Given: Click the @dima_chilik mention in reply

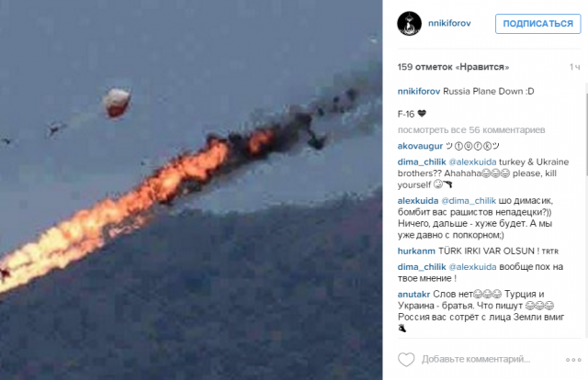Looking at the screenshot, I should point(469,200).
